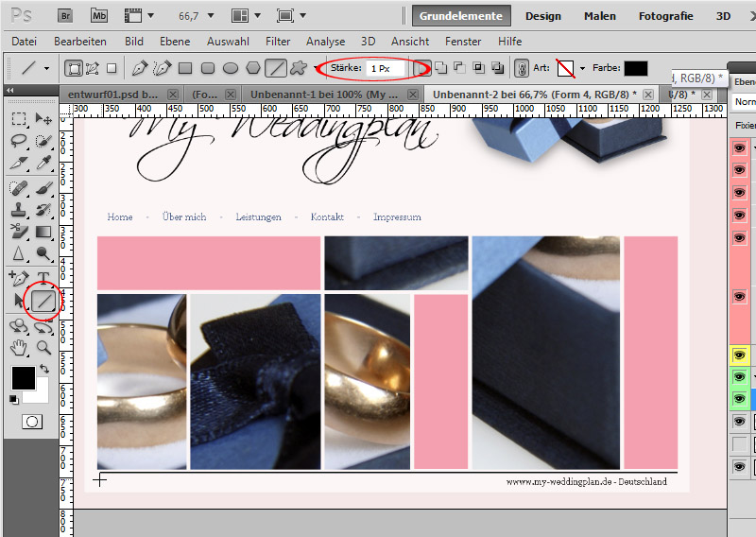Select the Rectangular Marquee tool
The height and width of the screenshot is (537, 756).
(x=18, y=119)
